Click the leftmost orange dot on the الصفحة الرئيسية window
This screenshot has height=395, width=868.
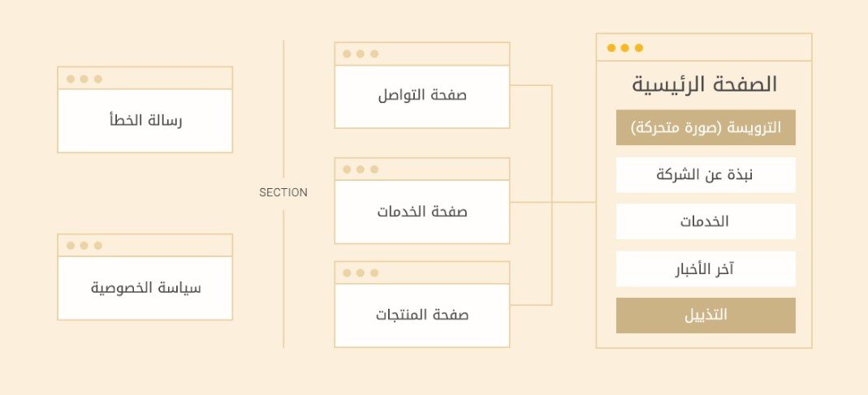(611, 48)
